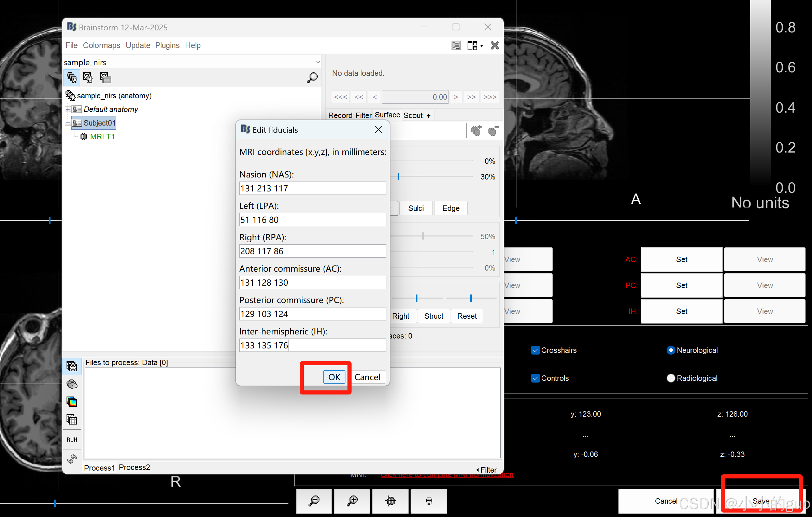Switch to functional data by subjects view
This screenshot has width=812, height=517.
88,78
